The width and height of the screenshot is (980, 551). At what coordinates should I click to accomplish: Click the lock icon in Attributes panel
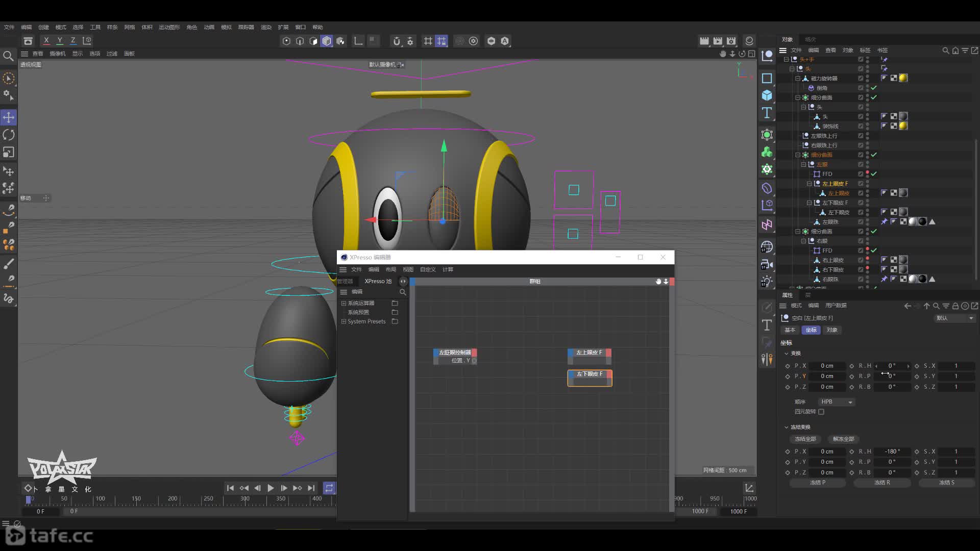[x=955, y=306]
